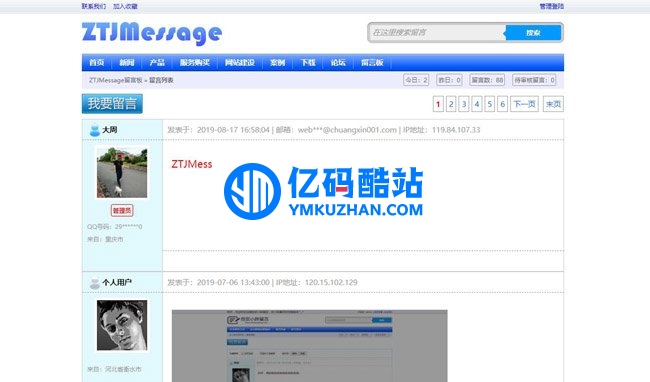This screenshot has width=650, height=382.
Task: Click the blue 搜索 search button
Action: click(533, 32)
